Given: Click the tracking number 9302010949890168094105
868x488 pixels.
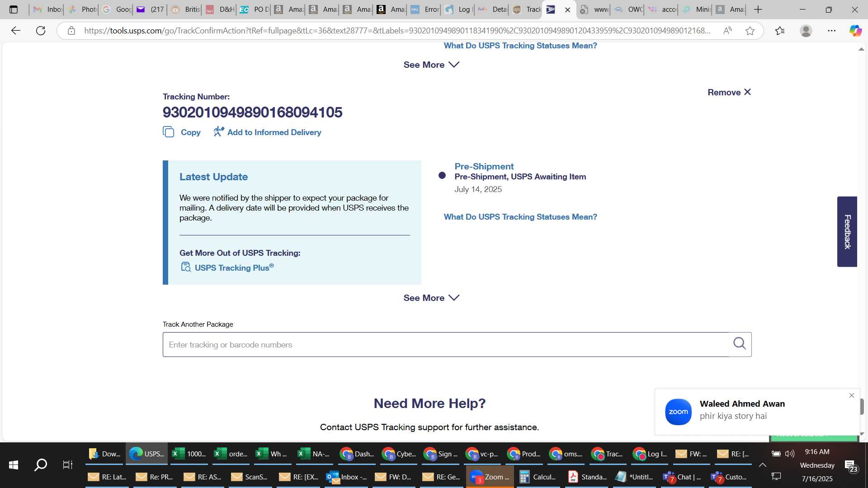Looking at the screenshot, I should pyautogui.click(x=252, y=112).
